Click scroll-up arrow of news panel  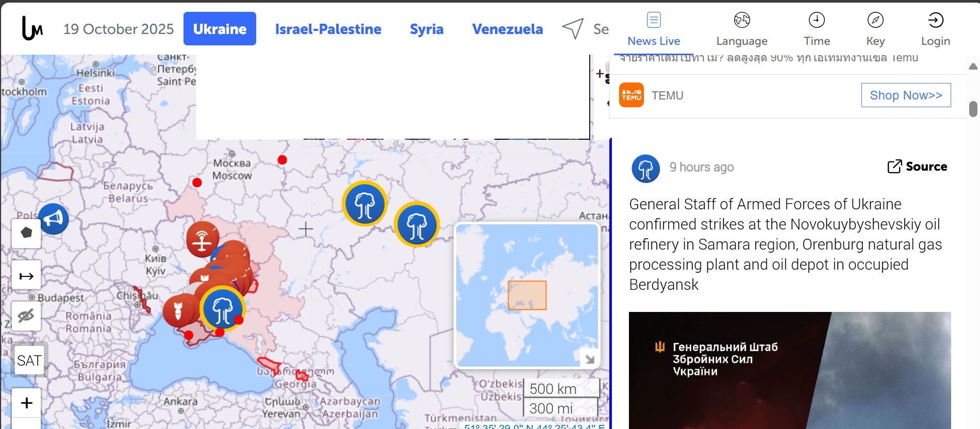pos(973,66)
